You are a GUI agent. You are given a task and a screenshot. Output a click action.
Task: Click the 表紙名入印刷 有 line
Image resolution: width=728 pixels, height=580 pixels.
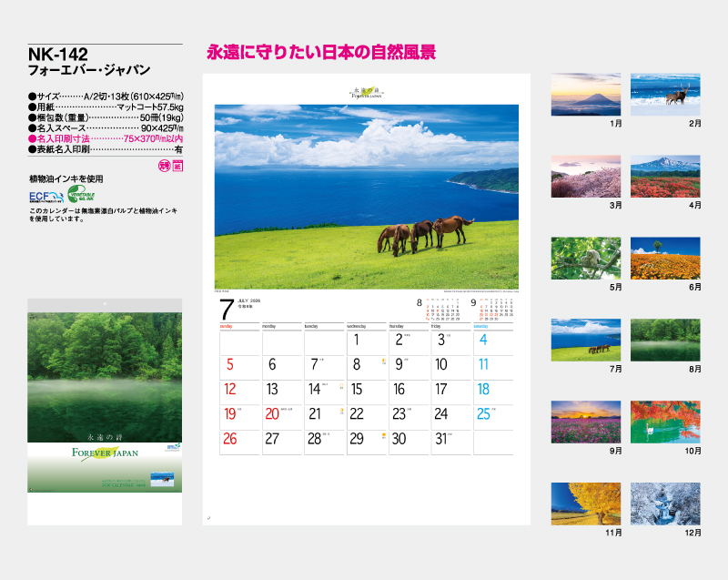pyautogui.click(x=106, y=149)
